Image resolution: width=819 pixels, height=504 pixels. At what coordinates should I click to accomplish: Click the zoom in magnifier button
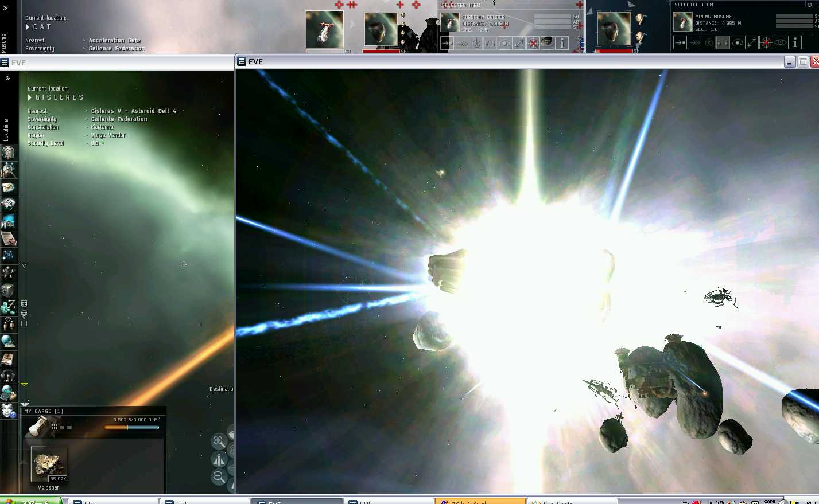(x=219, y=441)
